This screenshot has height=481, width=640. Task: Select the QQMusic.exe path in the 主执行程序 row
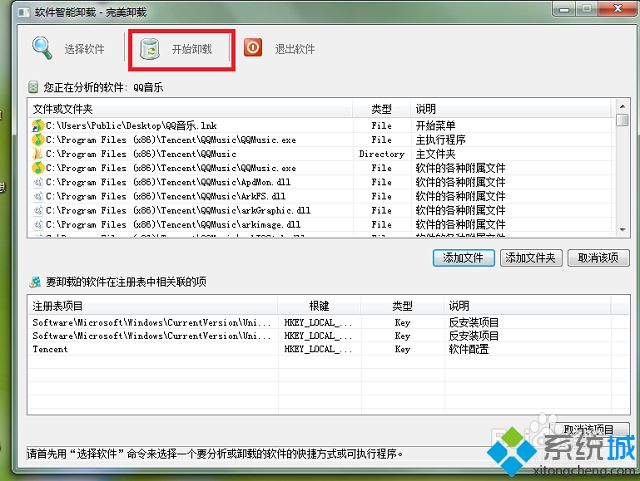(171, 140)
